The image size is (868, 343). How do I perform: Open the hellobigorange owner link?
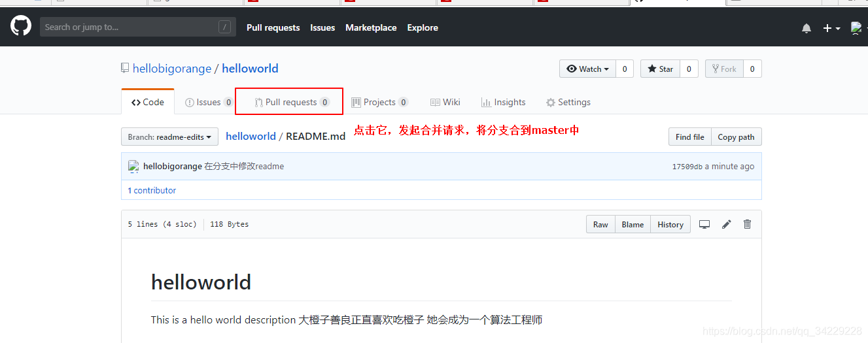pos(172,69)
